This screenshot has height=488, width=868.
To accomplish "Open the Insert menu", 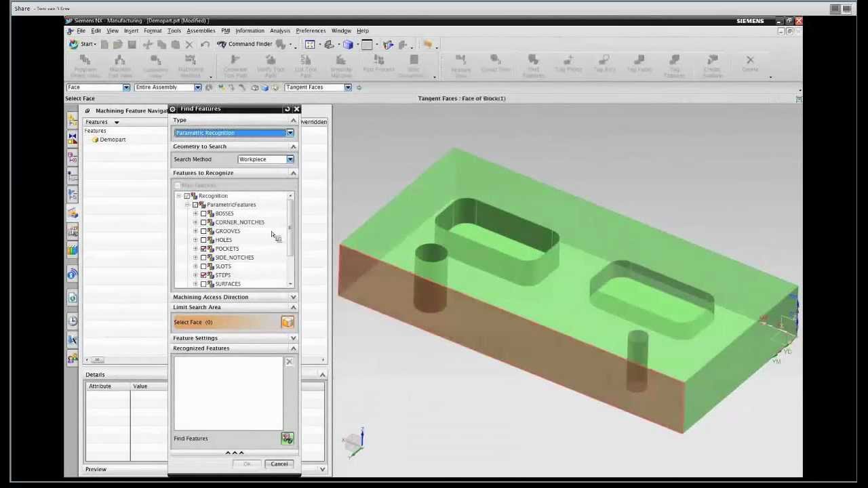I will tap(131, 30).
